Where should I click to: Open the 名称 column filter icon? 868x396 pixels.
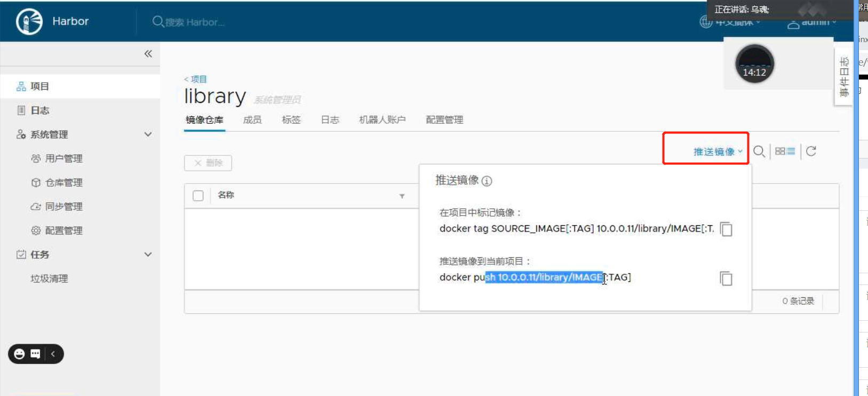click(402, 196)
